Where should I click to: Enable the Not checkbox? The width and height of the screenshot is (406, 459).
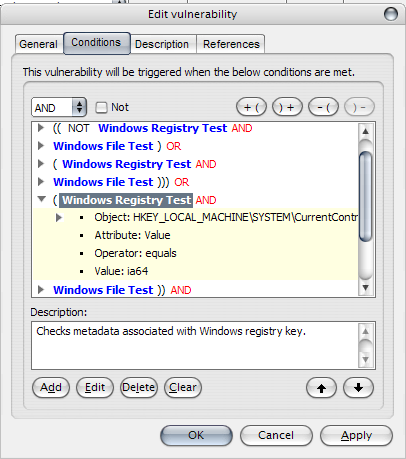(101, 107)
